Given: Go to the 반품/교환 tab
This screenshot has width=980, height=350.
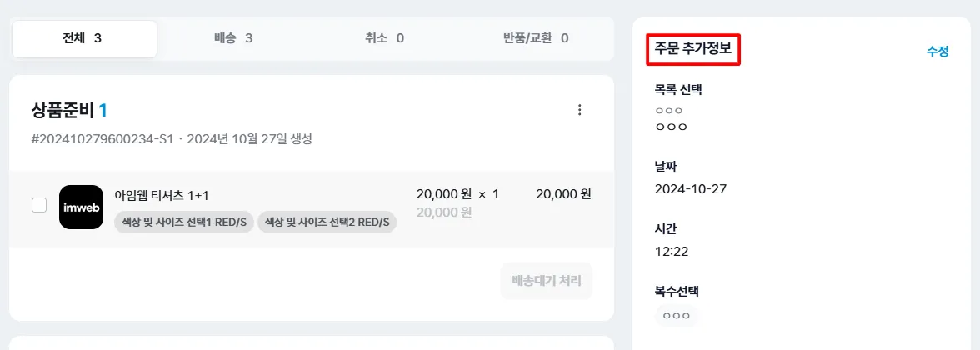Looking at the screenshot, I should coord(536,38).
